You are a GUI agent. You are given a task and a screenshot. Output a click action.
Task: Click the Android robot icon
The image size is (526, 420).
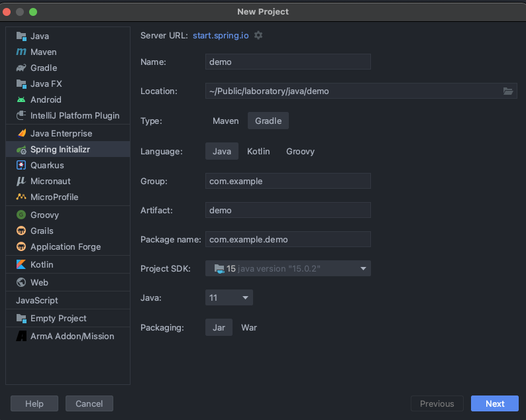pos(21,99)
